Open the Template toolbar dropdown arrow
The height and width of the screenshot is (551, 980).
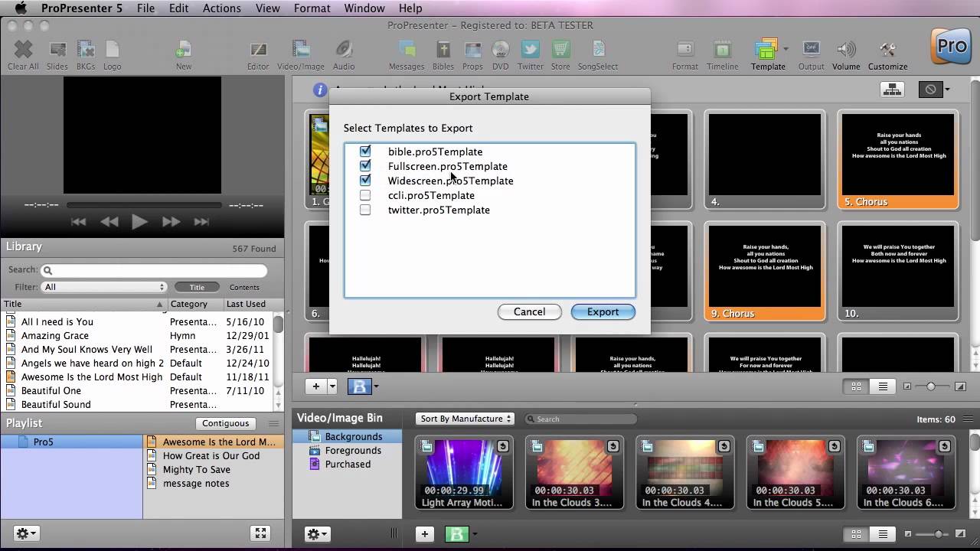pyautogui.click(x=786, y=49)
